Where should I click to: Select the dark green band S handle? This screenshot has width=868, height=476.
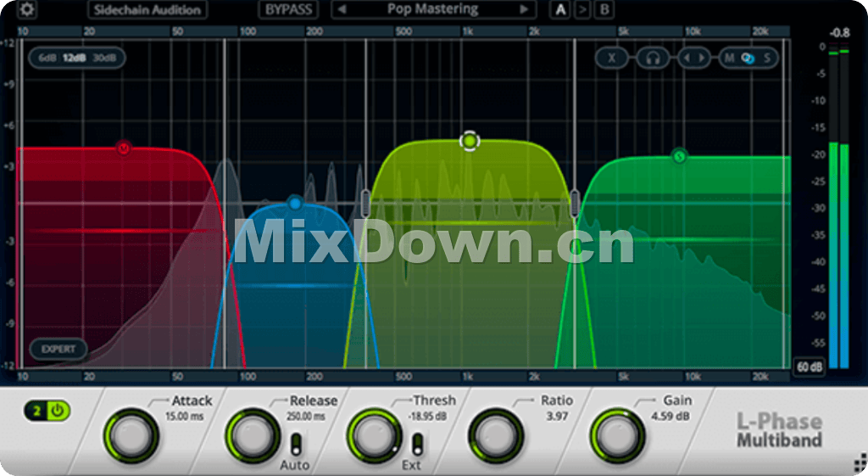[679, 156]
